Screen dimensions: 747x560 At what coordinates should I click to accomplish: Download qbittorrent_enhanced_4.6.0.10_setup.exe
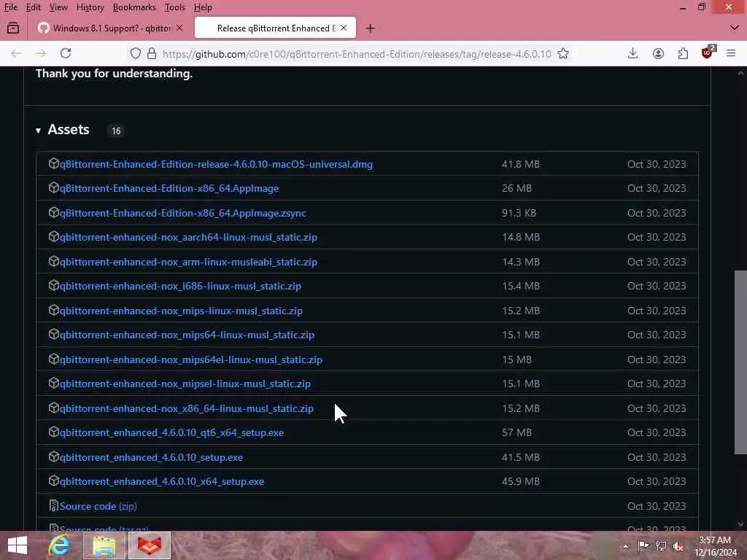tap(151, 458)
